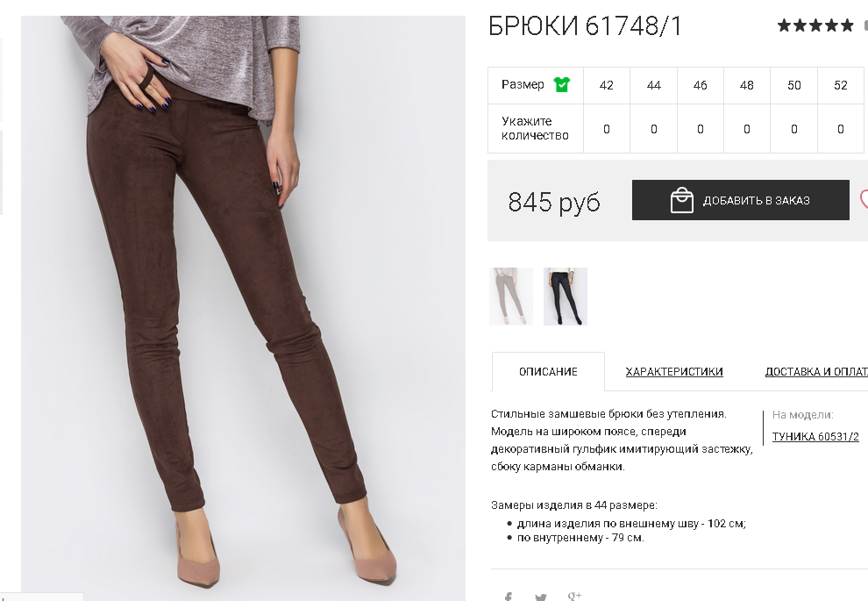Set quantity field for size 50

coord(793,129)
